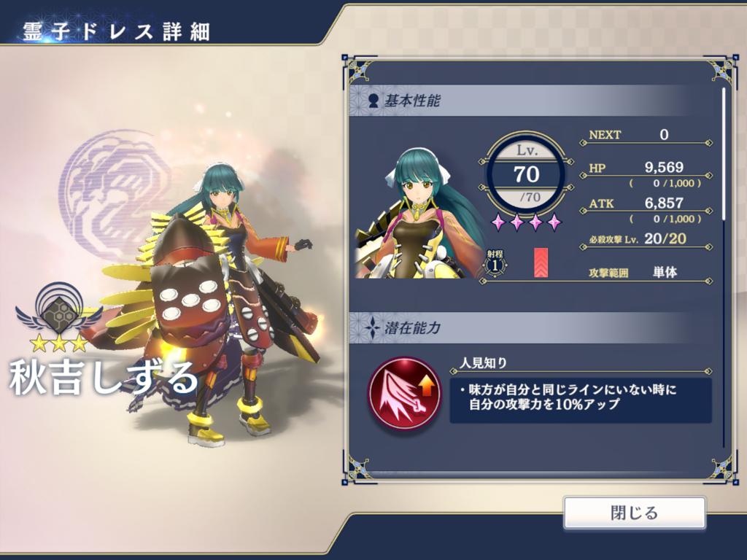This screenshot has width=747, height=560.
Task: Click the 攻撃範囲 単体 row
Action: [x=646, y=273]
